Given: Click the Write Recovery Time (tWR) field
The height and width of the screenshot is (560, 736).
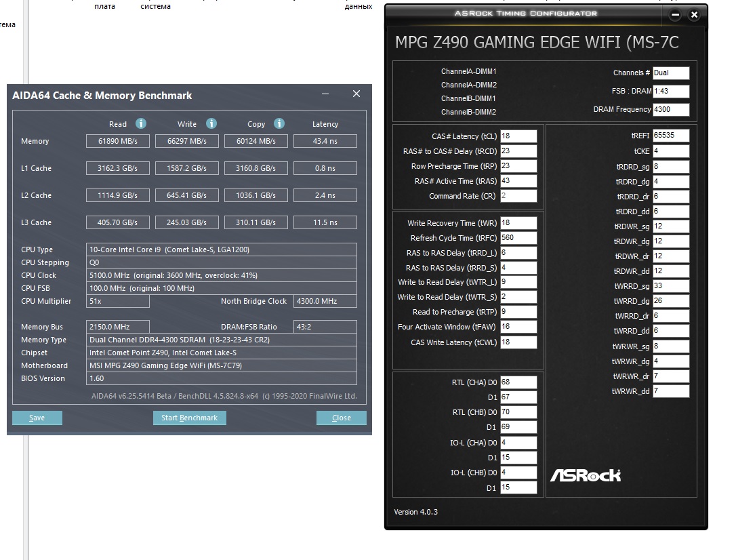Looking at the screenshot, I should click(518, 223).
